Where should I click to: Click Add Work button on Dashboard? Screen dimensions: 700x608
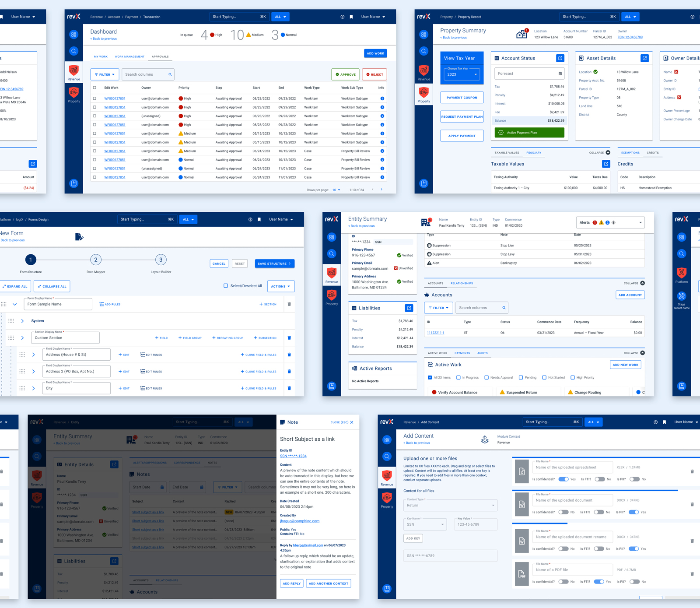click(x=375, y=53)
